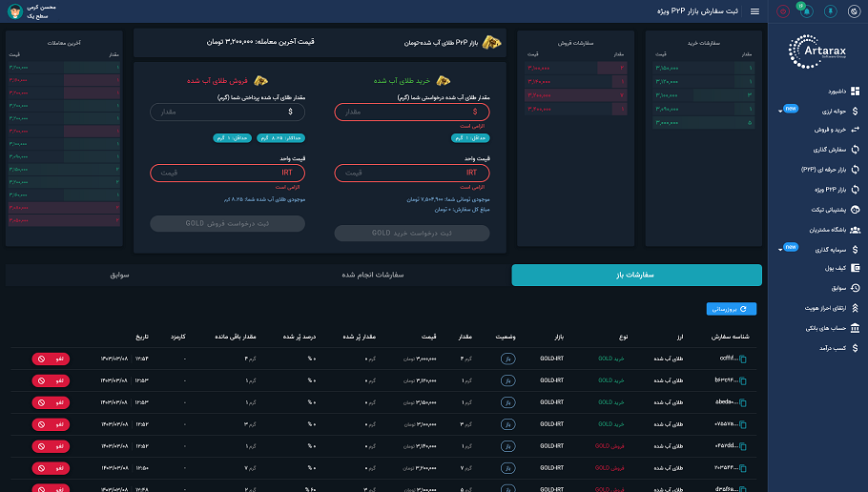Screen dimensions: 868x492
Task: Click the price (قیمت) column header in orders table
Action: pos(429,337)
